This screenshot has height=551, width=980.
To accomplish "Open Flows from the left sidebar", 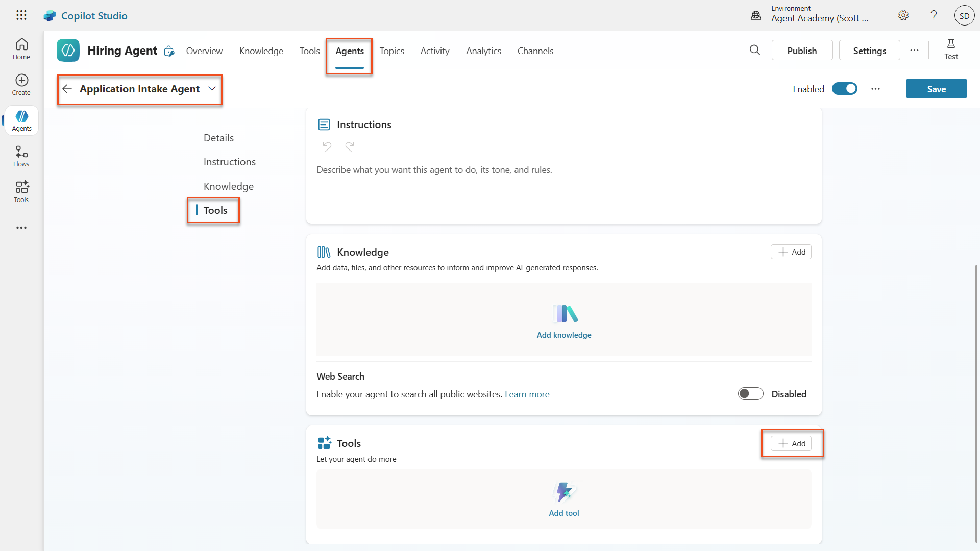I will 21,156.
